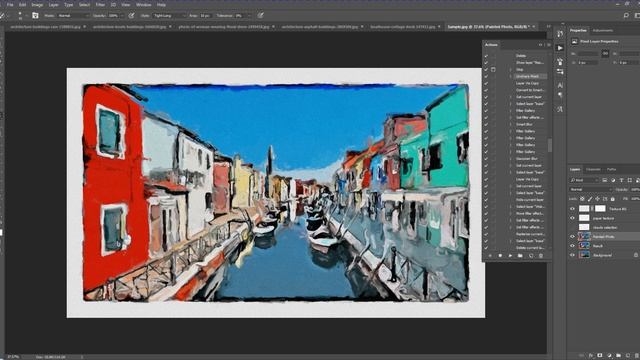Open Opacity slider arrow in options bar
The height and width of the screenshot is (360, 640).
(x=123, y=16)
